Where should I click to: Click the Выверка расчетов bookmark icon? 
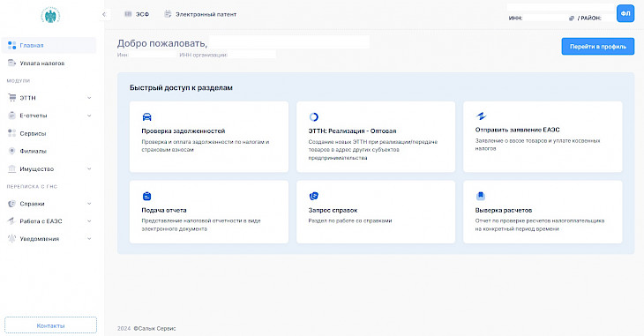(481, 196)
